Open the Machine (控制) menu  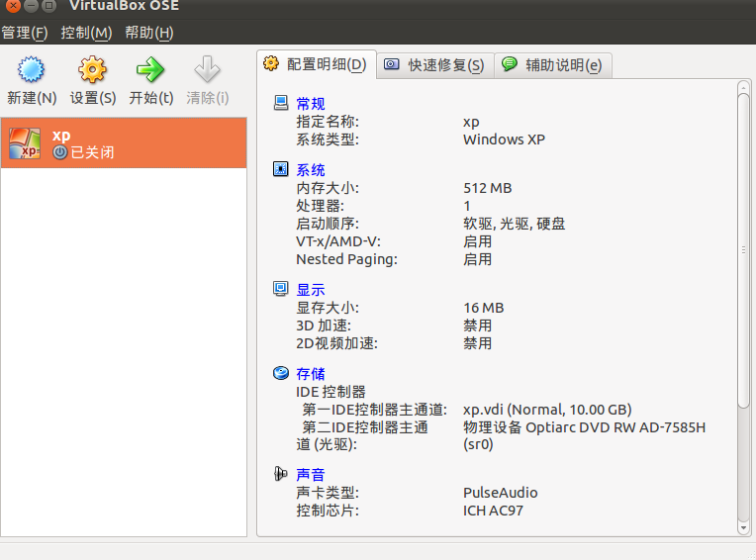tap(86, 33)
